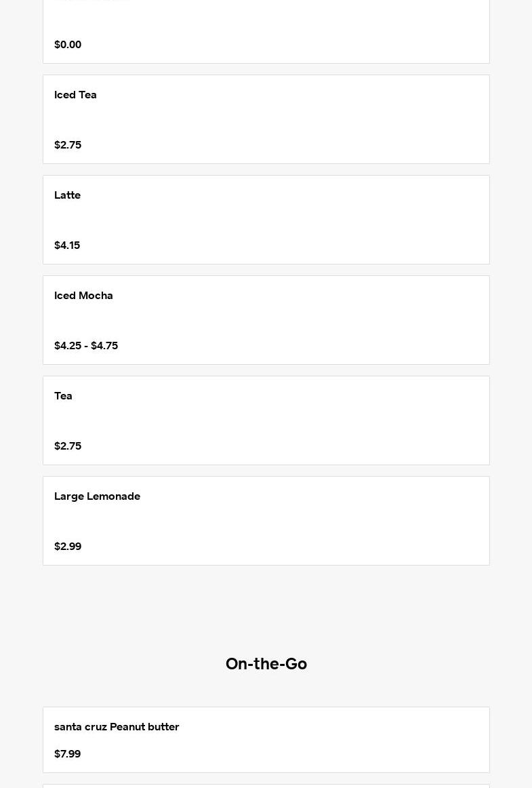
Task: Select the Latte item name
Action: pyautogui.click(x=67, y=195)
